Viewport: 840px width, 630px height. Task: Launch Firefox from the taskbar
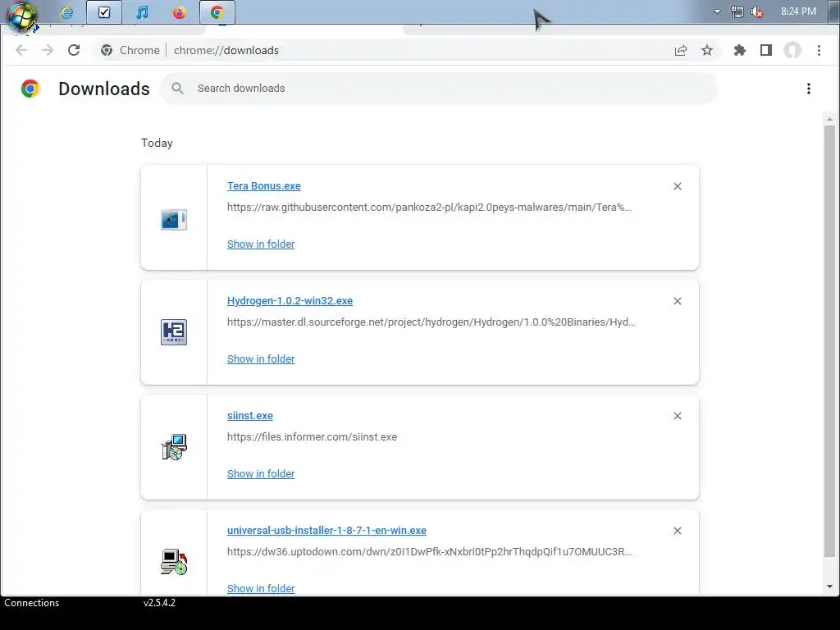(x=180, y=11)
